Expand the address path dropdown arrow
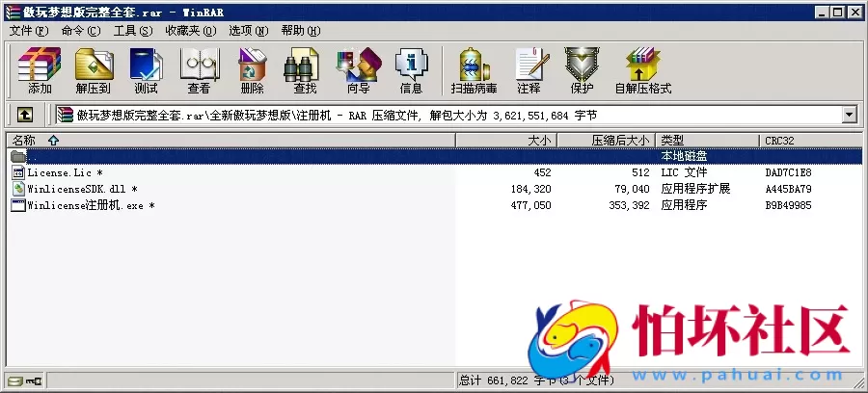The height and width of the screenshot is (393, 868). coord(849,115)
